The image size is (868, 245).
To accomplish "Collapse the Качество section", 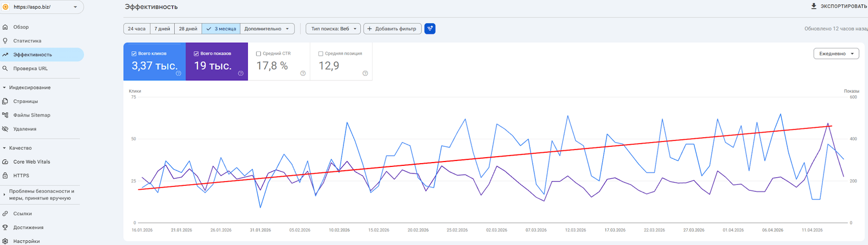I will [4, 148].
